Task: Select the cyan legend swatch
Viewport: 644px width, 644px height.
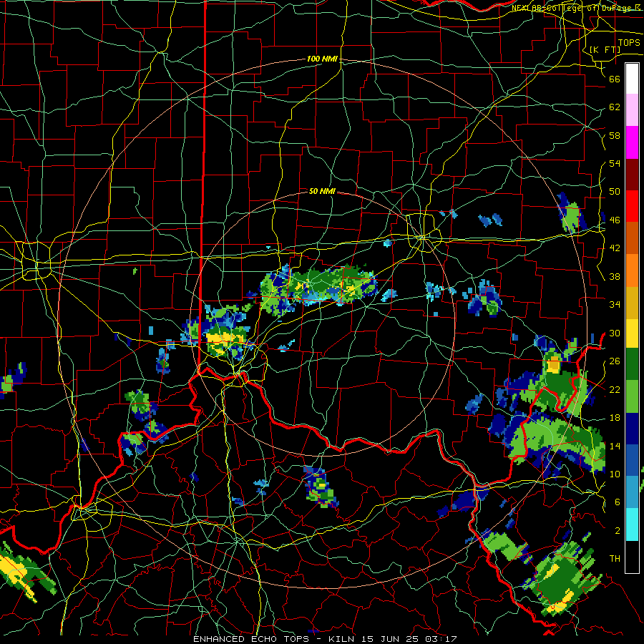Action: click(x=632, y=525)
